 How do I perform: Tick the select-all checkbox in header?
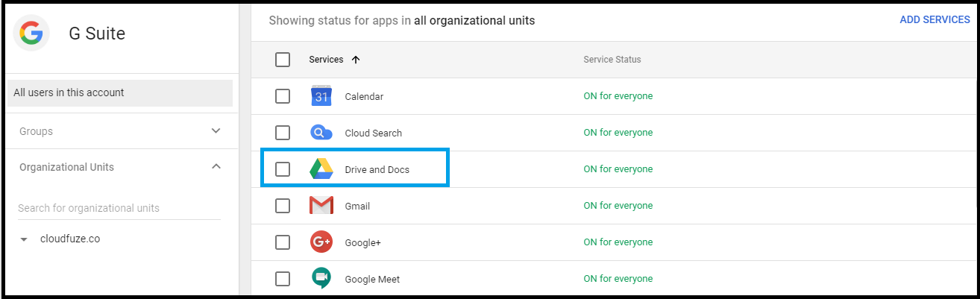(283, 60)
